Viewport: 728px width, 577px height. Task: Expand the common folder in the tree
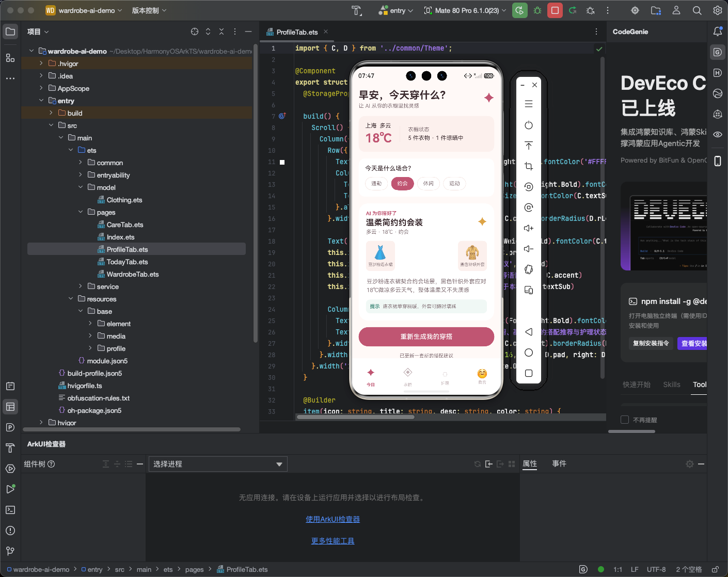pos(81,163)
